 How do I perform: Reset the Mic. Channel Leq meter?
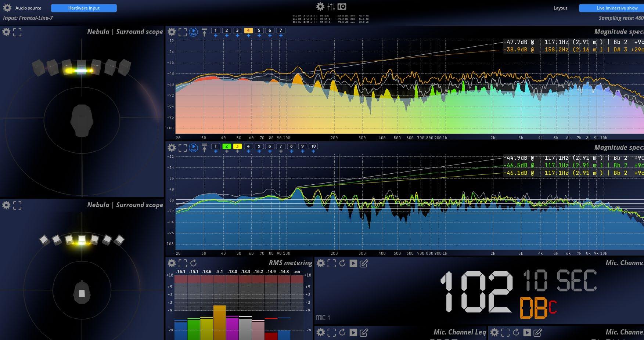[x=342, y=332]
